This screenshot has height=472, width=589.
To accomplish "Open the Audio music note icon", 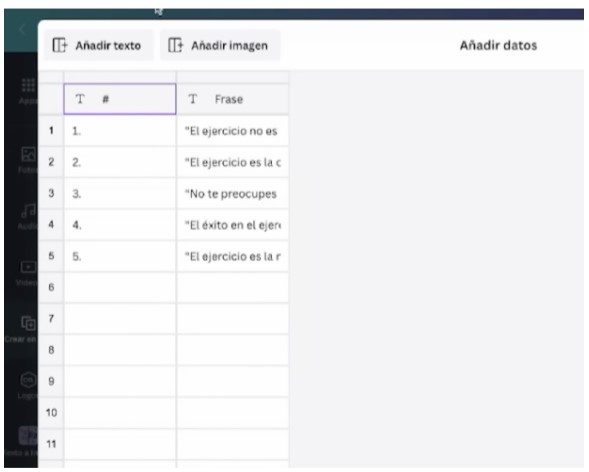I will click(x=28, y=211).
